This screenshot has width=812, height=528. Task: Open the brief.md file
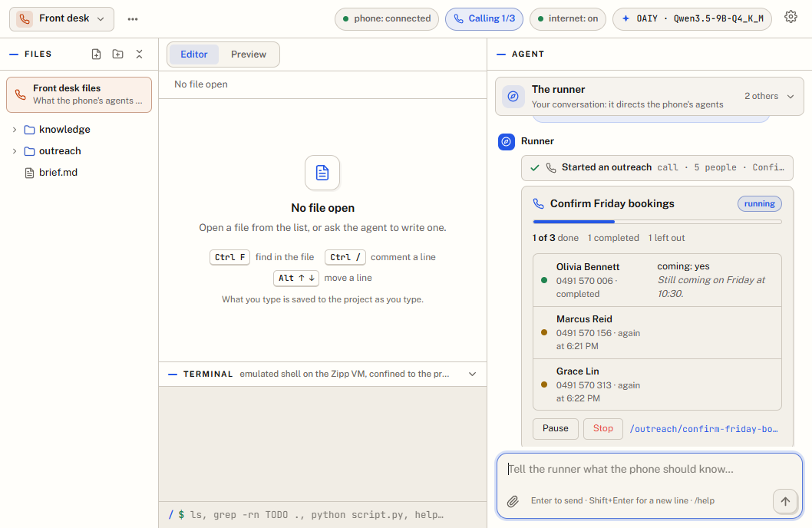click(79, 173)
